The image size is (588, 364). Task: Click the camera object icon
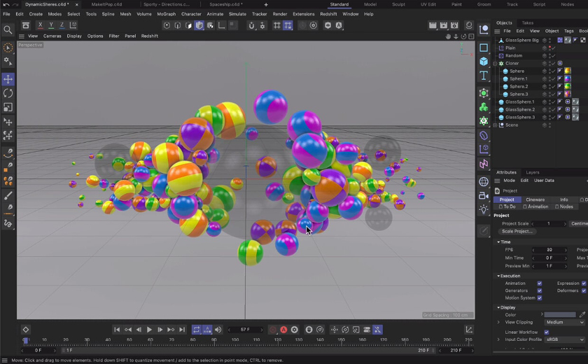(x=484, y=197)
